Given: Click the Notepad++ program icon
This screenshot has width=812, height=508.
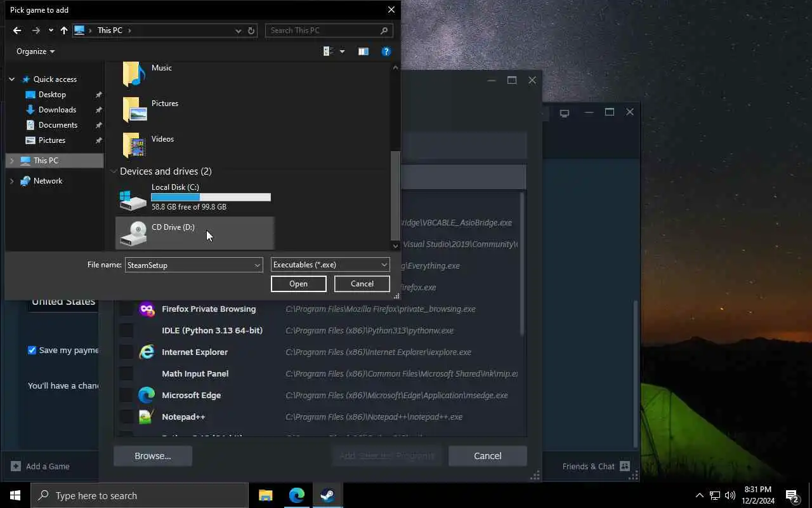Looking at the screenshot, I should coord(147,417).
